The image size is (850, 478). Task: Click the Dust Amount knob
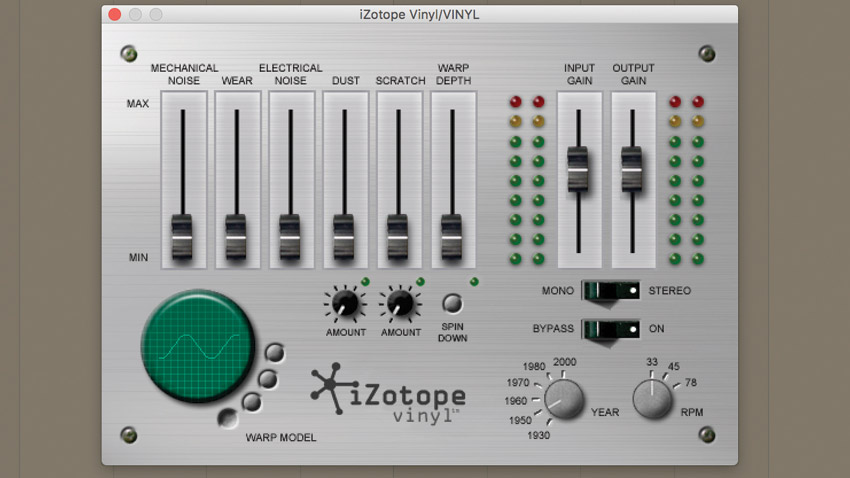[x=345, y=303]
